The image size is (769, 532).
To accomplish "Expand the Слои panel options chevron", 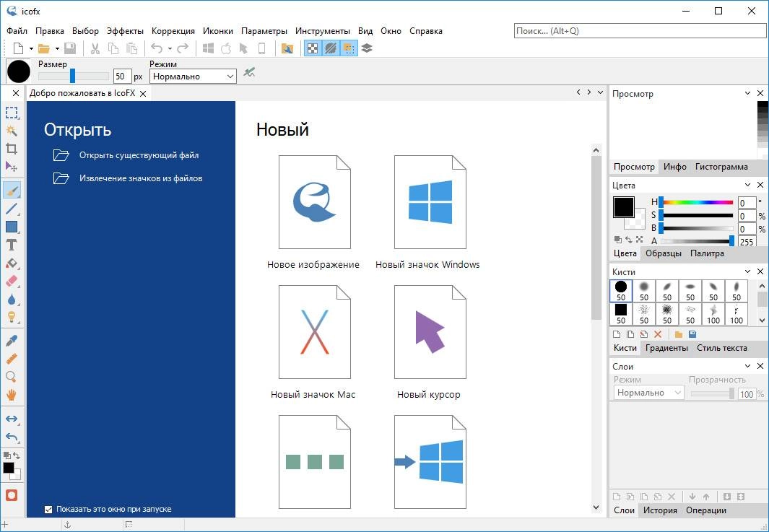I will point(747,366).
